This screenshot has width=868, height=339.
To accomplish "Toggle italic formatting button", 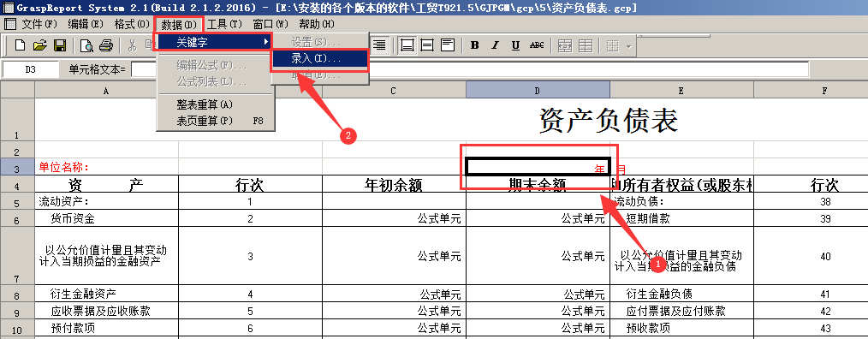I will click(495, 45).
